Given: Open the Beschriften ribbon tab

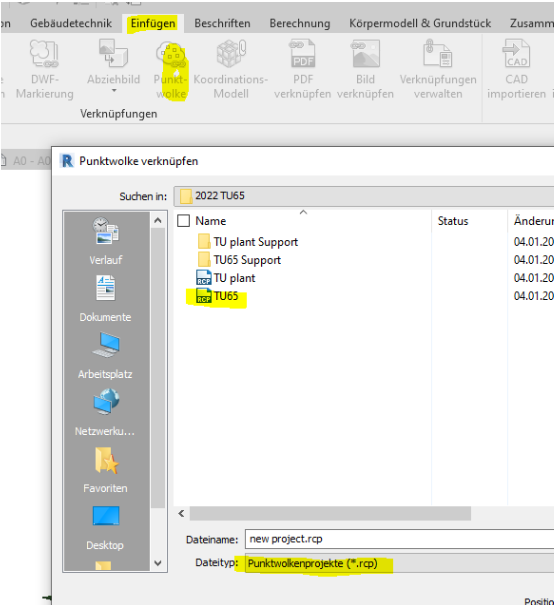Looking at the screenshot, I should (x=222, y=23).
